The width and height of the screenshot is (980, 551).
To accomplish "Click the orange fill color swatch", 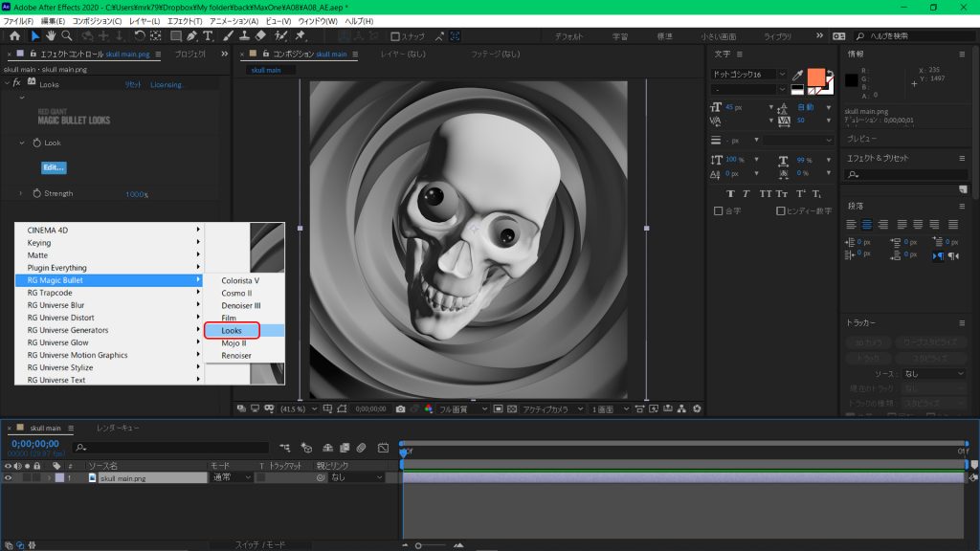I will 815,77.
